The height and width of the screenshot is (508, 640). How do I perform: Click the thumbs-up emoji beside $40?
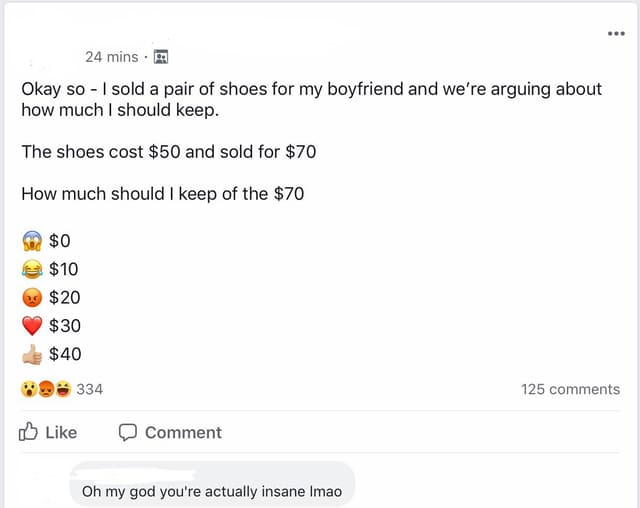pos(32,354)
